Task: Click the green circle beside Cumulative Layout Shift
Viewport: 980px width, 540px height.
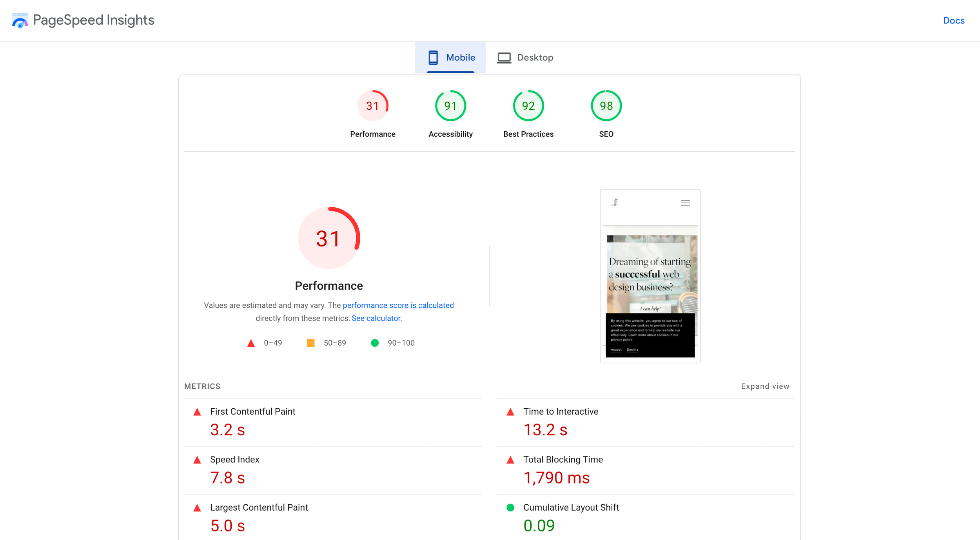Action: tap(510, 508)
